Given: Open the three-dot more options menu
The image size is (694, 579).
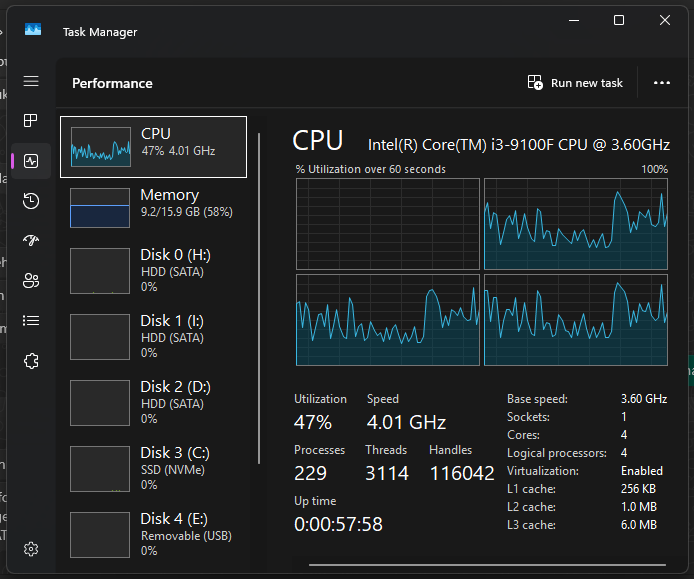Looking at the screenshot, I should point(661,83).
